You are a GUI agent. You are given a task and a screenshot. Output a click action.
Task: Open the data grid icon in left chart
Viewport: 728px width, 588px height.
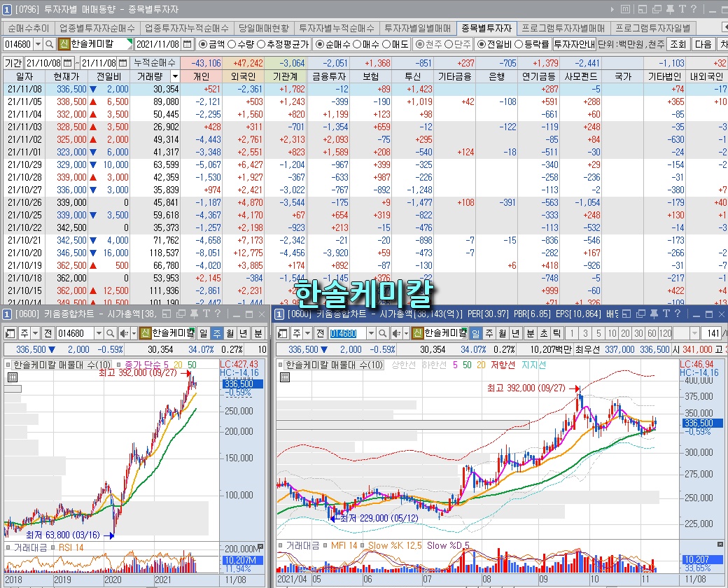tap(13, 377)
